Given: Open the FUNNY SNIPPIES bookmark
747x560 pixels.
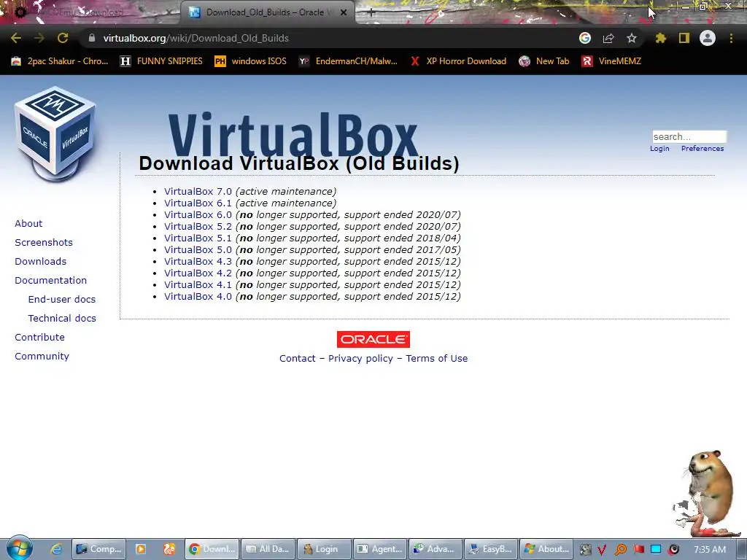Looking at the screenshot, I should pyautogui.click(x=161, y=61).
